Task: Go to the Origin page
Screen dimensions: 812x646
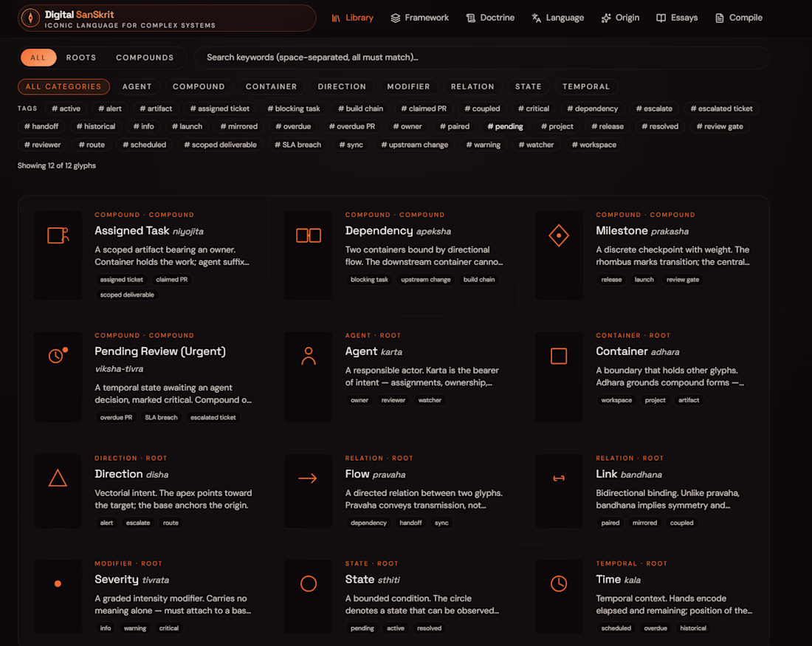Action: click(x=620, y=18)
